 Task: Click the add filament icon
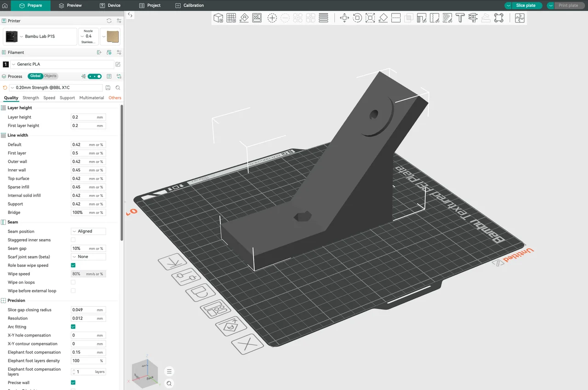(x=99, y=52)
